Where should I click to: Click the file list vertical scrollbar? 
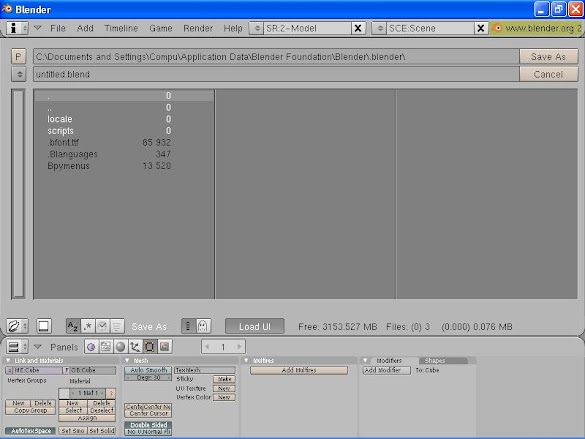[18, 194]
